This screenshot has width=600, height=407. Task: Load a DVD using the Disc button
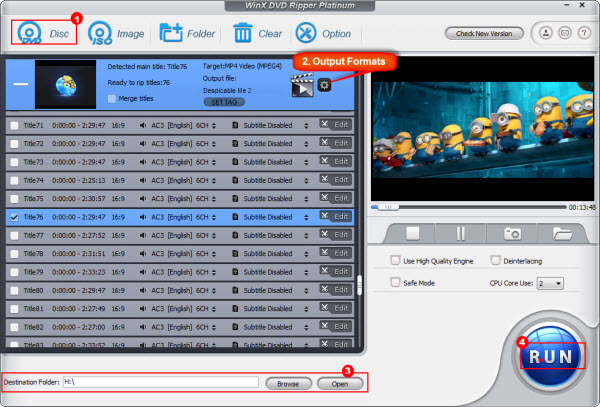coord(44,33)
